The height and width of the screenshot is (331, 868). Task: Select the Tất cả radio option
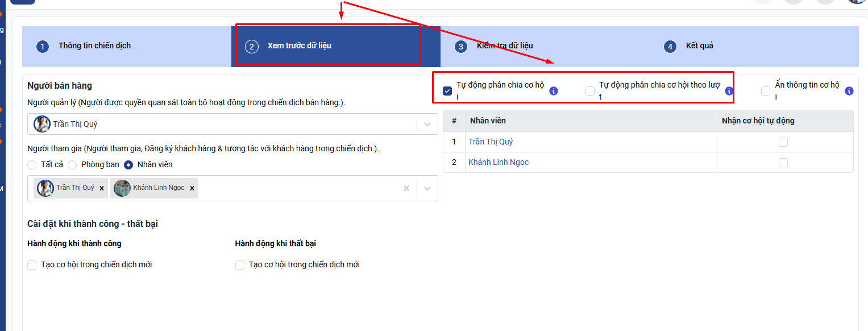pyautogui.click(x=32, y=165)
